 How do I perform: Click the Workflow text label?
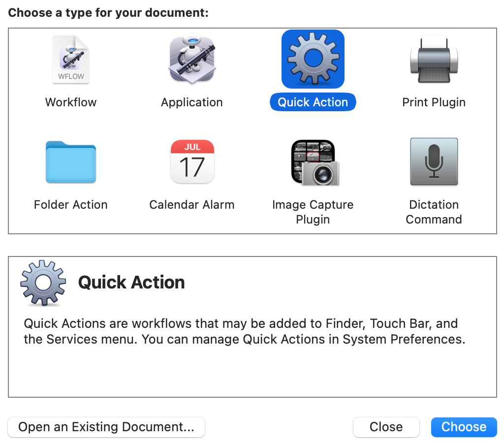tap(70, 102)
